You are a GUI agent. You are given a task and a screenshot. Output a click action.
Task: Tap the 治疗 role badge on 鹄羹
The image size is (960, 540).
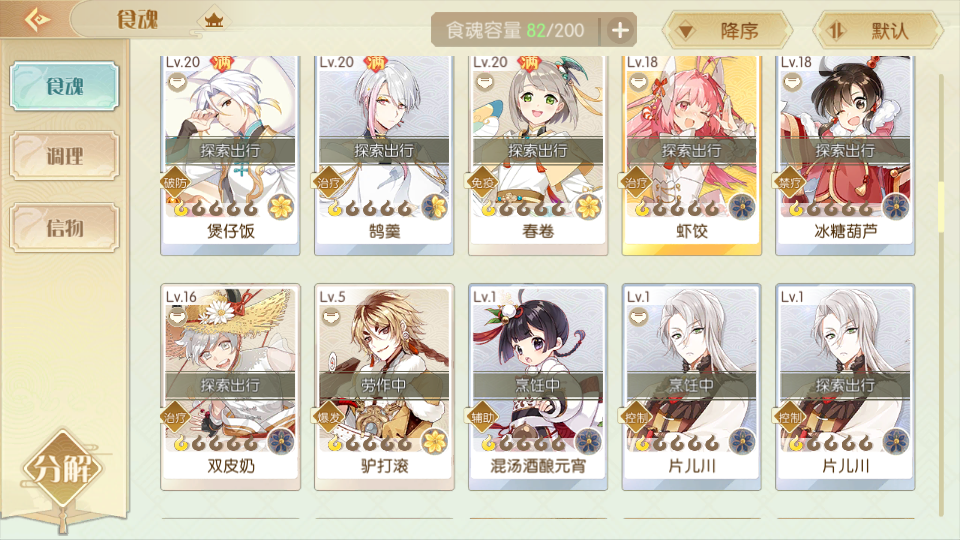pos(329,182)
